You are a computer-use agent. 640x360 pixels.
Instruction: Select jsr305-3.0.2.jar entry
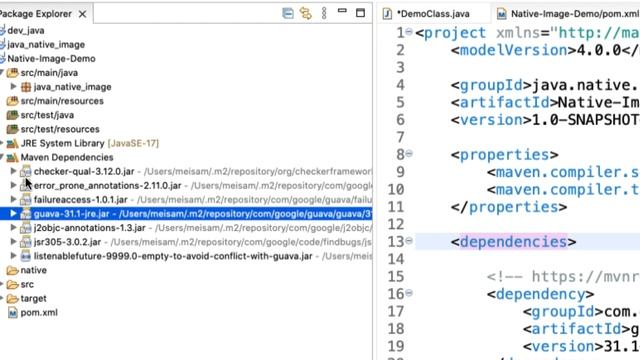pos(67,242)
